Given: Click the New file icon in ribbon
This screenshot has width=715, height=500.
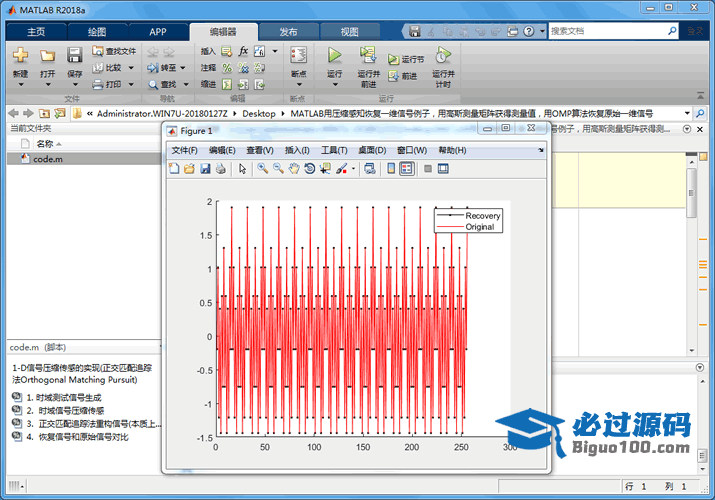Looking at the screenshot, I should point(21,56).
